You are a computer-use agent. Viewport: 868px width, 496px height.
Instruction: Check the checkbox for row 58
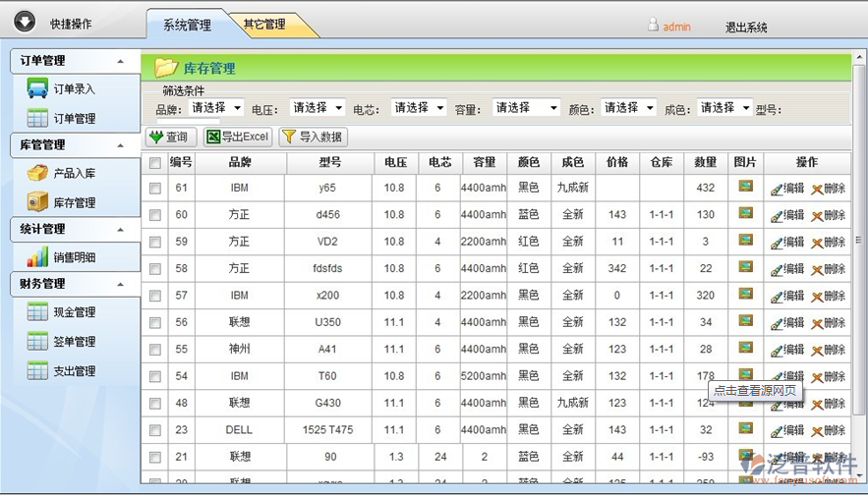click(x=154, y=268)
